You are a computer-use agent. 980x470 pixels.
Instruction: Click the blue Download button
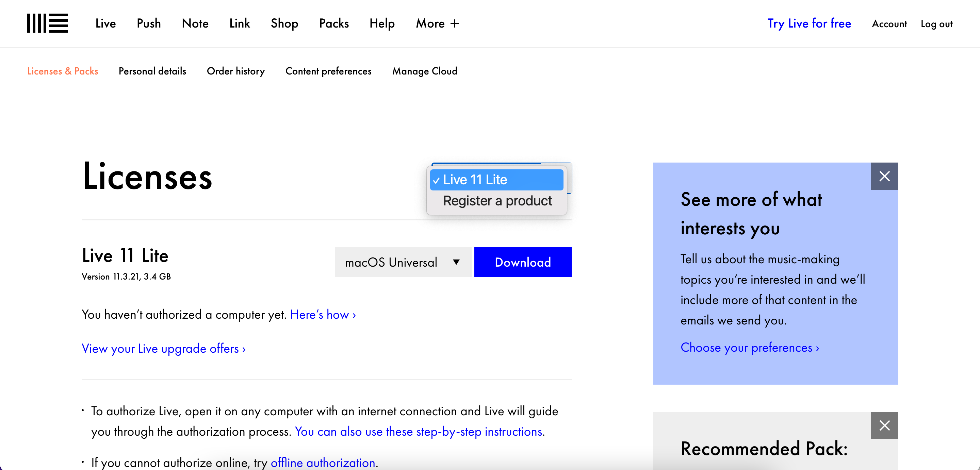coord(523,262)
